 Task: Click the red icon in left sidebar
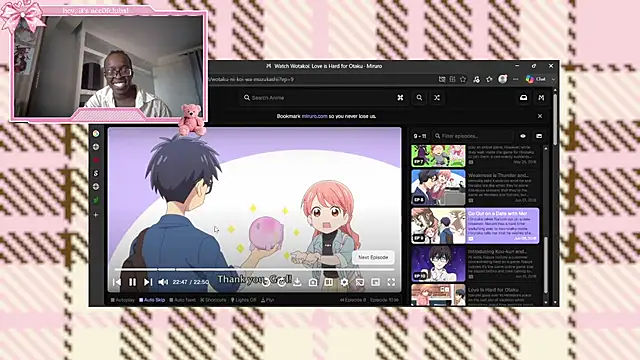(96, 160)
